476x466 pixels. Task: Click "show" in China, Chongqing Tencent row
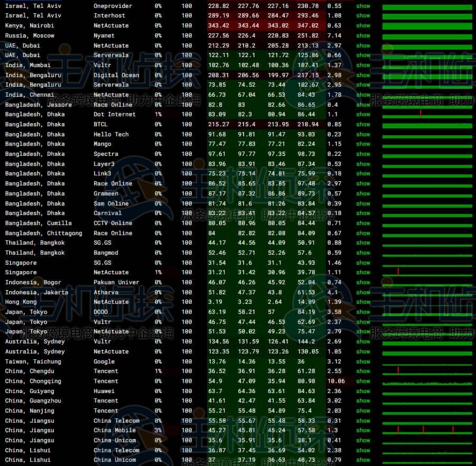coord(363,381)
